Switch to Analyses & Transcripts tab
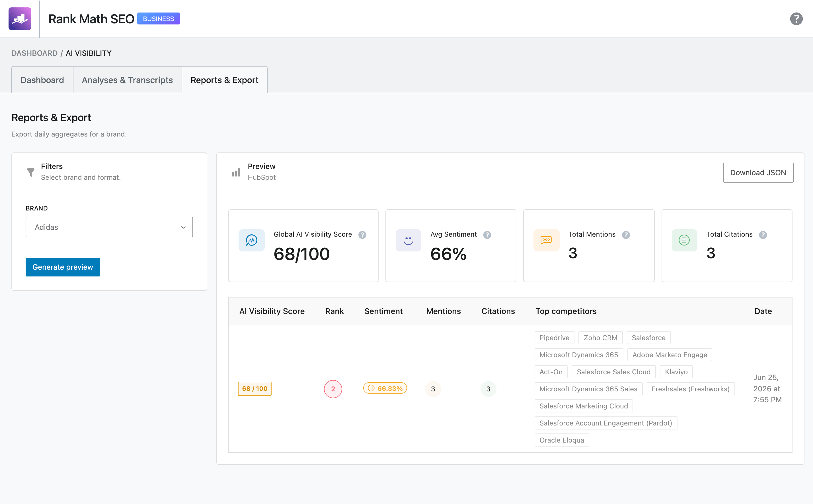The width and height of the screenshot is (813, 504). [128, 80]
